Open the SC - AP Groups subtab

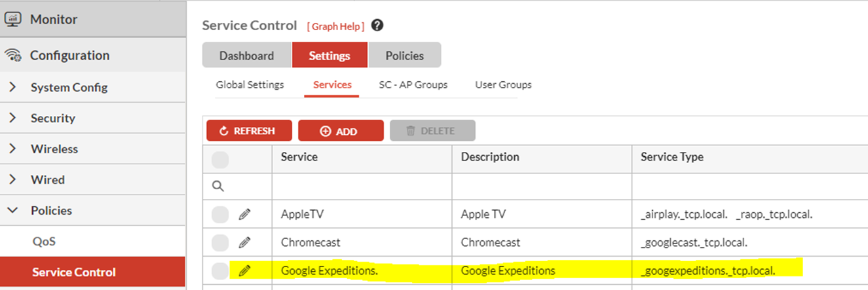pyautogui.click(x=413, y=84)
